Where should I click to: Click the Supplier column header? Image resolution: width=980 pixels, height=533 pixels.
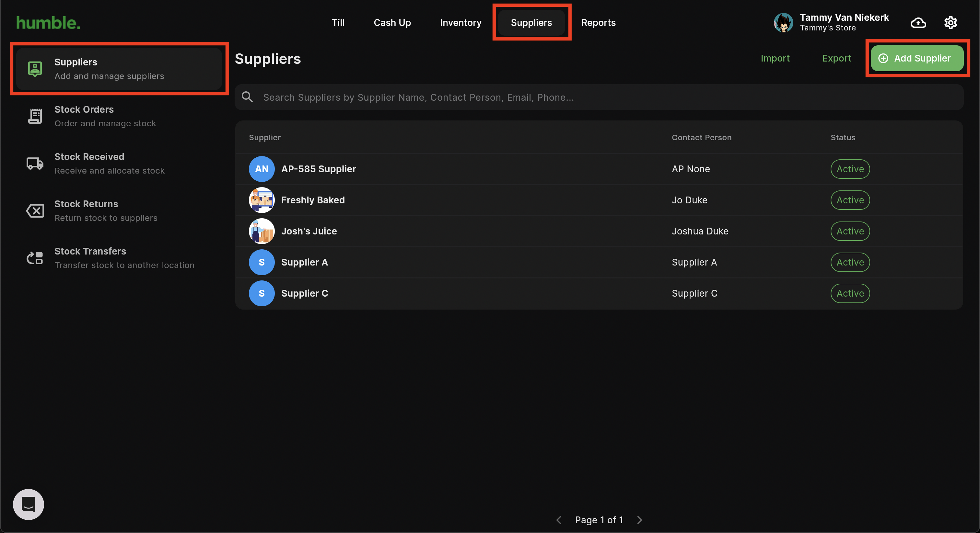(265, 137)
